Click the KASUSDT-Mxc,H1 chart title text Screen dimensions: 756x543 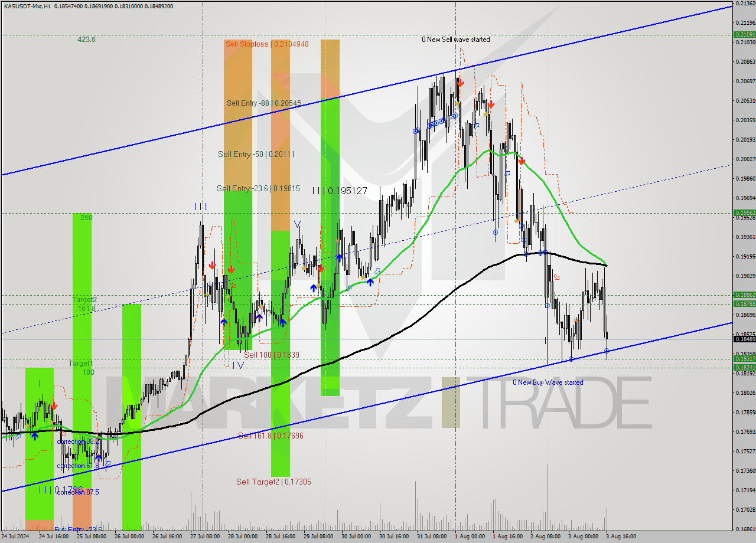[28, 6]
